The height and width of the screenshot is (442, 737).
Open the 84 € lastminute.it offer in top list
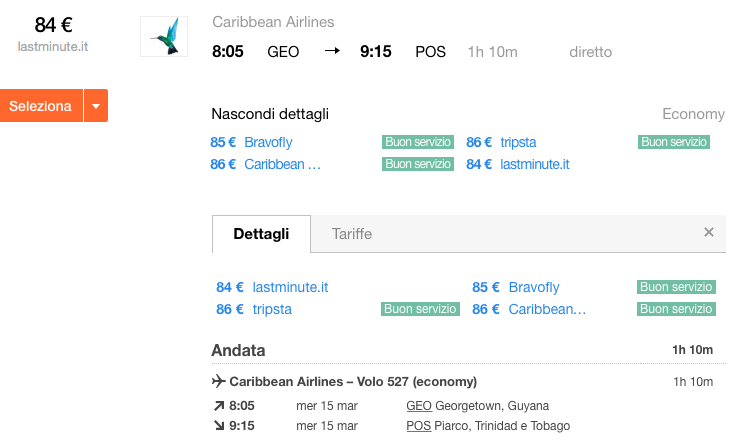[517, 164]
